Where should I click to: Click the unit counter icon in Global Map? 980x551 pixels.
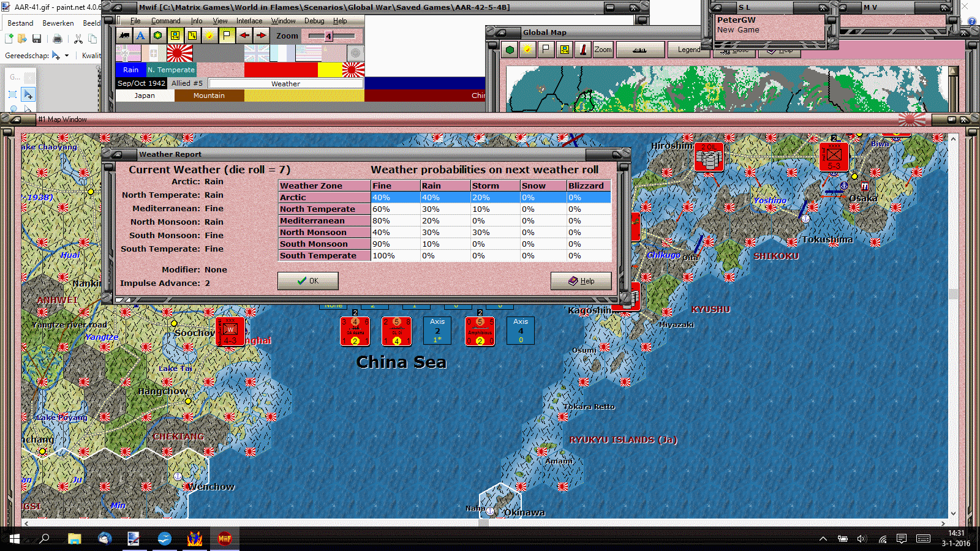(564, 50)
